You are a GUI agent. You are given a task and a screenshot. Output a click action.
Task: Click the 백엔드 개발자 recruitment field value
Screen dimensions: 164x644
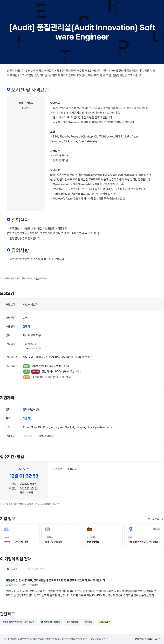coord(30,304)
